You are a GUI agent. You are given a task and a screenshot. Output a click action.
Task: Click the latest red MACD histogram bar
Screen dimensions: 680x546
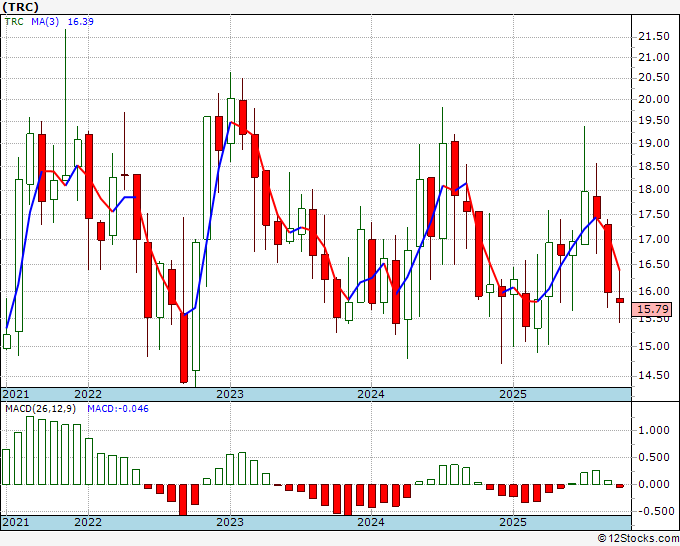[620, 486]
